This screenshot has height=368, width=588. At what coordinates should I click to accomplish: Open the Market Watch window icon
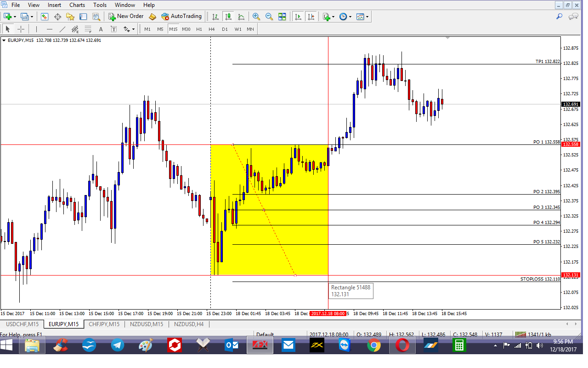click(45, 17)
